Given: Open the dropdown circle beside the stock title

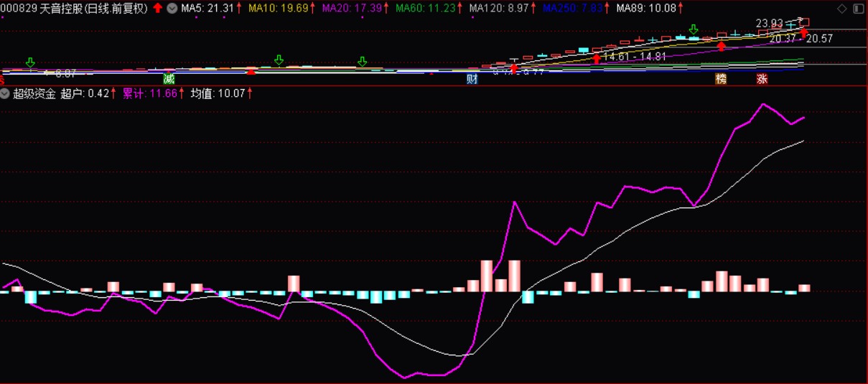Looking at the screenshot, I should 172,9.
